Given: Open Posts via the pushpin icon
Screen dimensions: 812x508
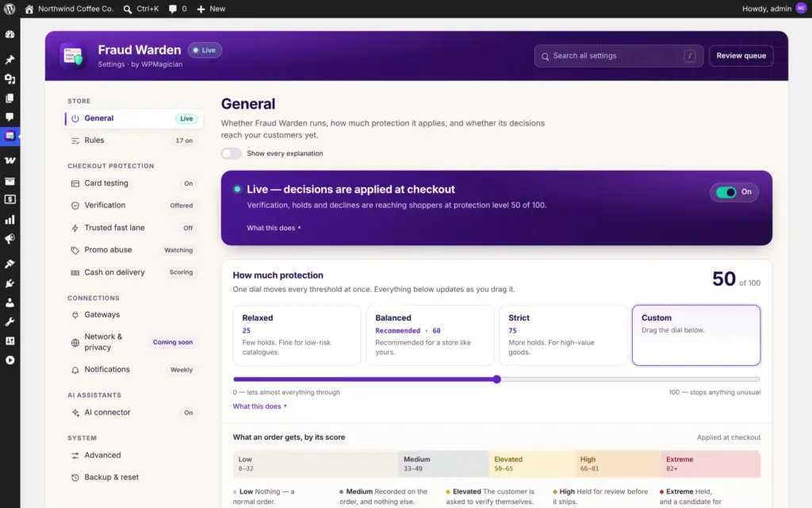Looking at the screenshot, I should (10, 60).
